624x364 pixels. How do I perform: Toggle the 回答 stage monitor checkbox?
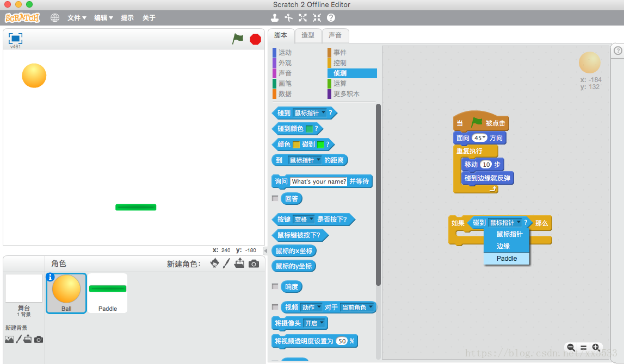point(275,198)
